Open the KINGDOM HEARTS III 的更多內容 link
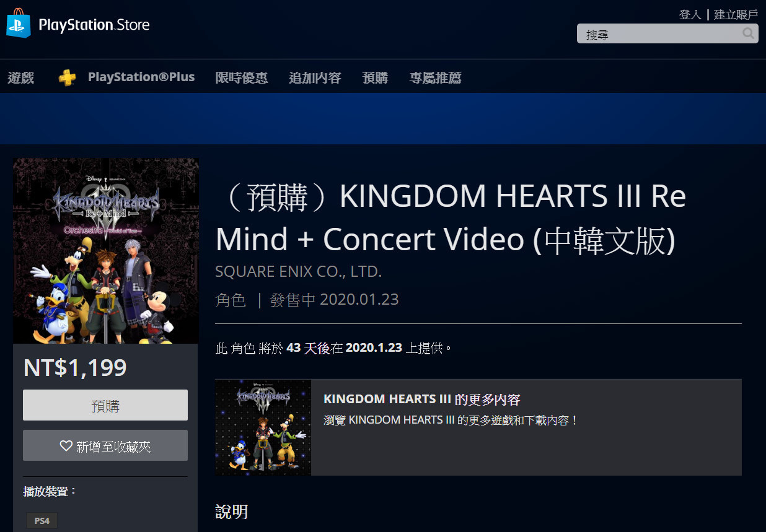 [421, 399]
